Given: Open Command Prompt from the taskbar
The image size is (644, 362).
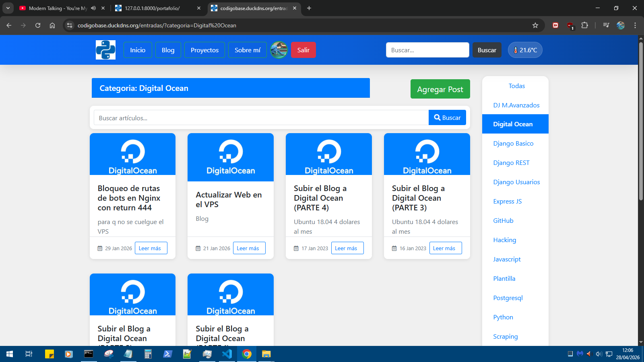Looking at the screenshot, I should (x=89, y=354).
